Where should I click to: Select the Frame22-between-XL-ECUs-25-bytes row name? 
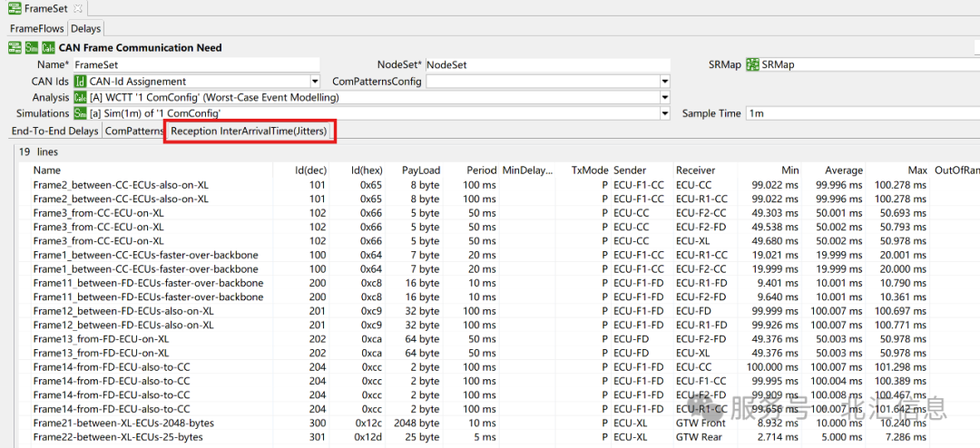pos(117,437)
